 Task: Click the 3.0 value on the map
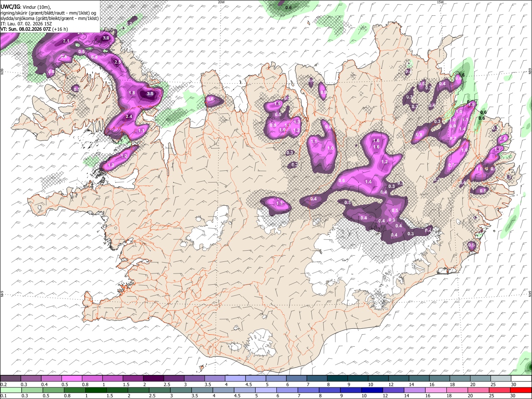106,38
